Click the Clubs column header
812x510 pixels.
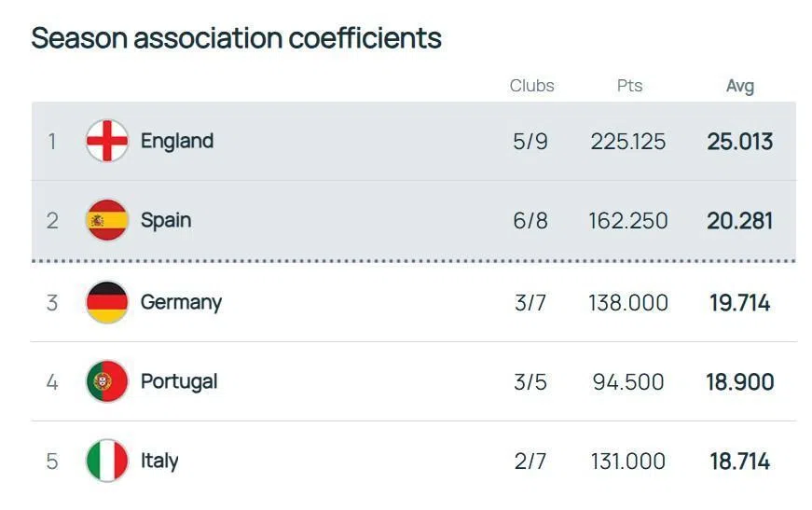click(531, 86)
